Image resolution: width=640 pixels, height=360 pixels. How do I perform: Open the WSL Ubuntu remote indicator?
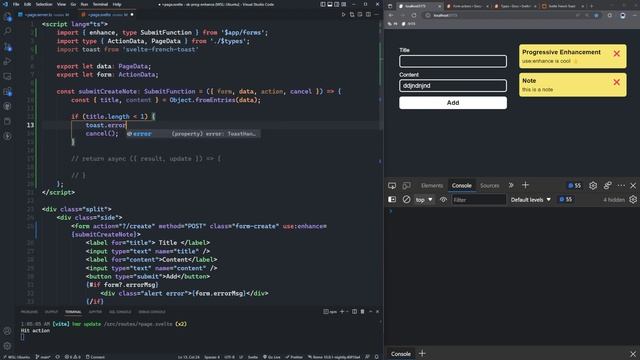16,357
